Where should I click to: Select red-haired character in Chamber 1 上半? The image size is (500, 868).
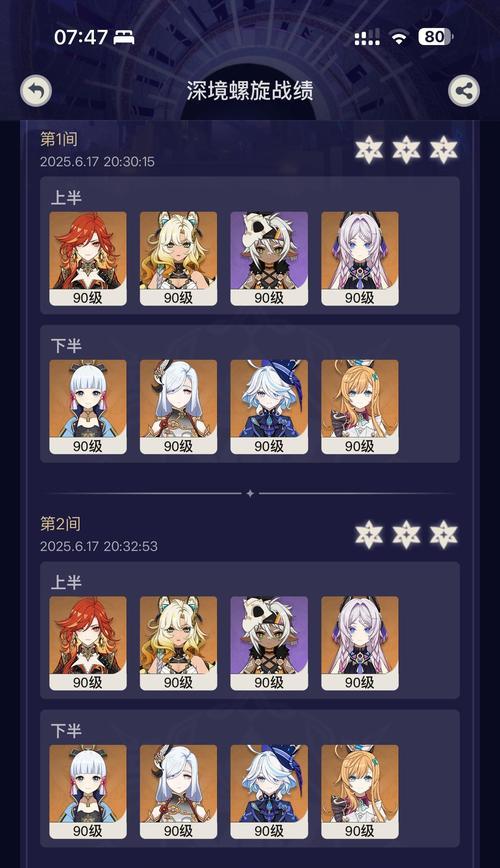click(88, 259)
